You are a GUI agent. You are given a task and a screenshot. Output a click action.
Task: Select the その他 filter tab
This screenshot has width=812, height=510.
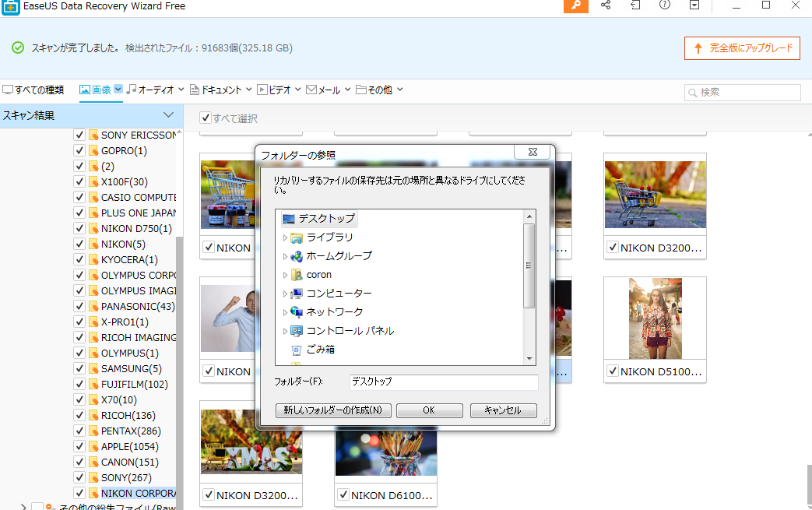tap(374, 90)
